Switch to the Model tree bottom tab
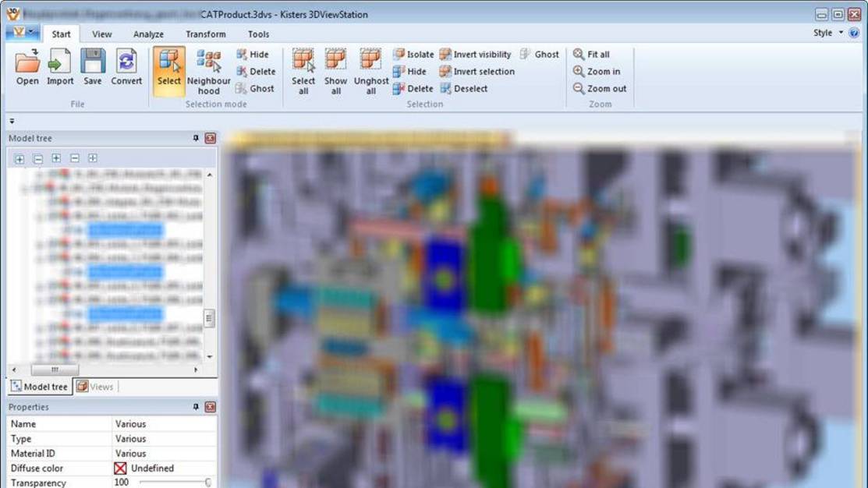868x488 pixels. point(39,386)
